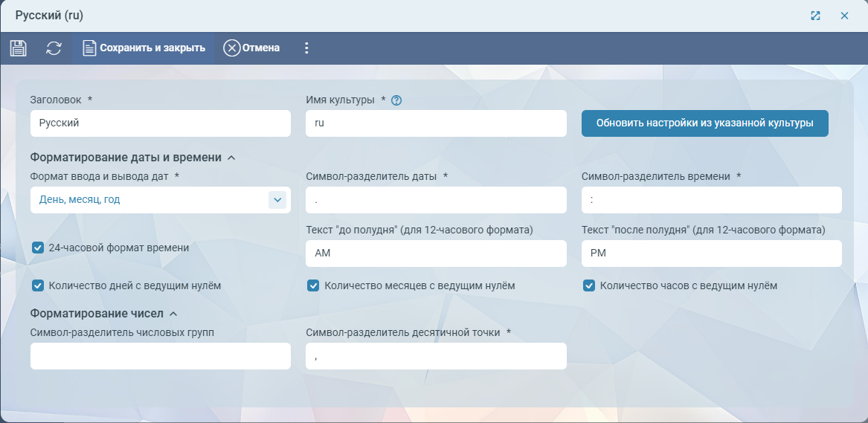Close the Русский (ru) dialog window
868x423 pixels.
click(844, 16)
